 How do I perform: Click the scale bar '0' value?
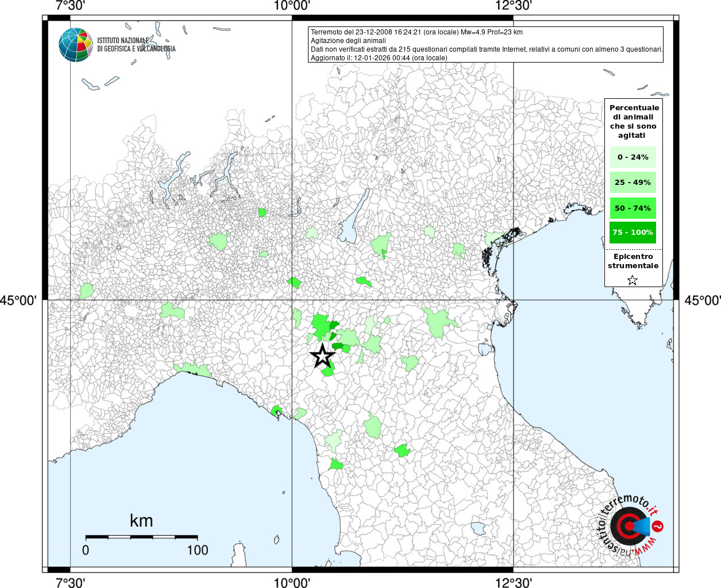86,550
